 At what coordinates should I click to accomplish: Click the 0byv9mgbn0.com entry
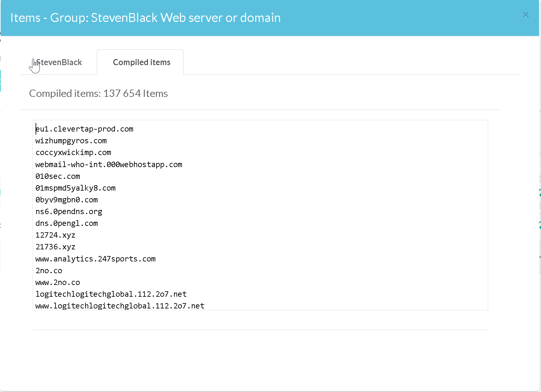[67, 200]
